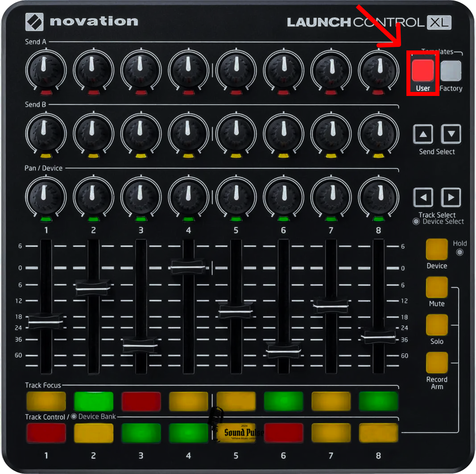Click the green Track Control button 4
The height and width of the screenshot is (474, 476).
[x=189, y=432]
